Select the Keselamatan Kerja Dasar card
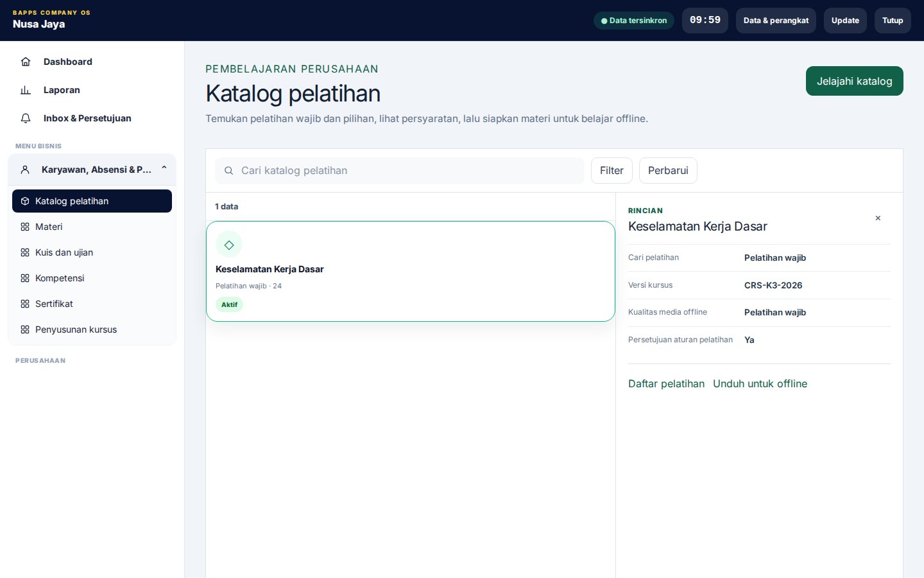 411,271
